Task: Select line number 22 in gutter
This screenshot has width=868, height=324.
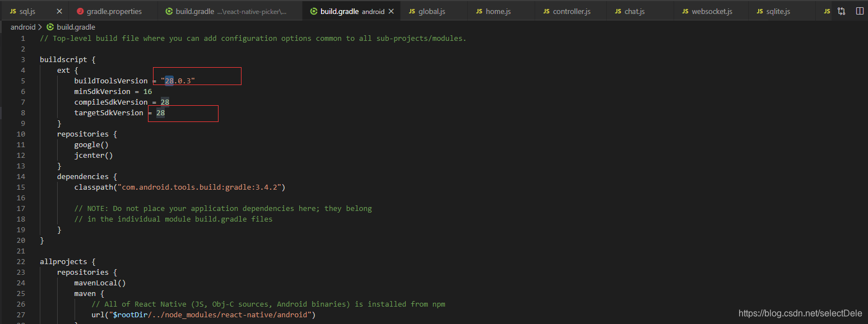Action: 21,261
